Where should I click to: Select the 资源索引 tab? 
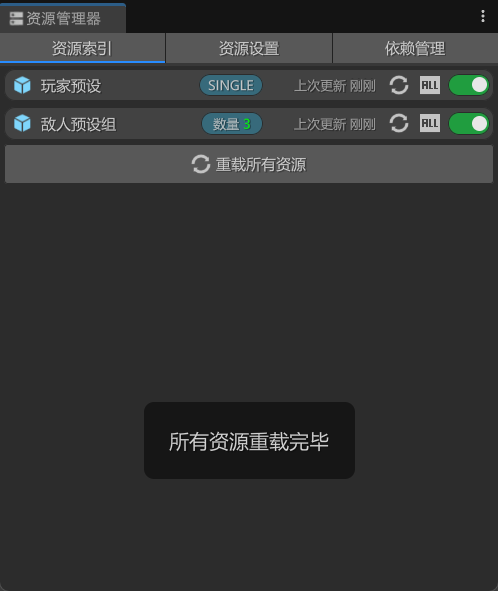coord(82,48)
